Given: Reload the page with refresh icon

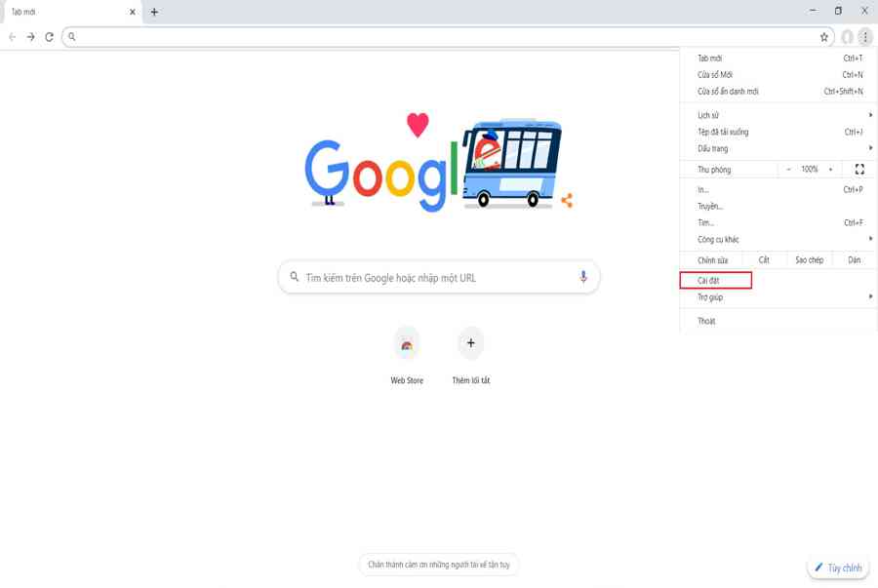Looking at the screenshot, I should coord(50,37).
